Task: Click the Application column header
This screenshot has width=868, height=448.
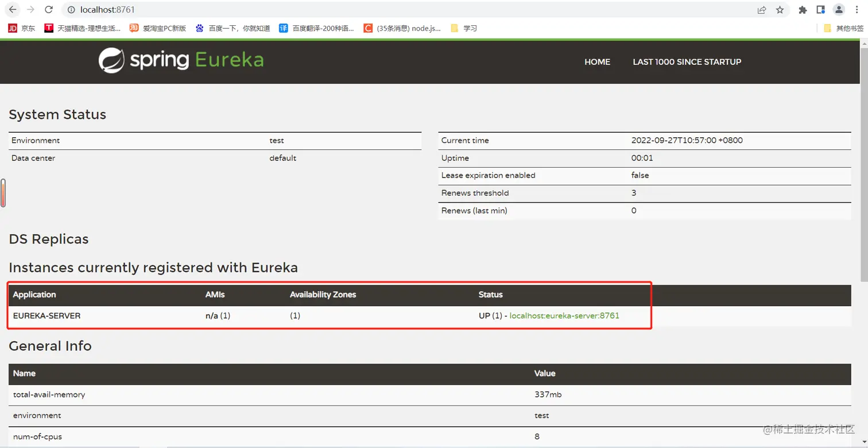Action: 34,295
